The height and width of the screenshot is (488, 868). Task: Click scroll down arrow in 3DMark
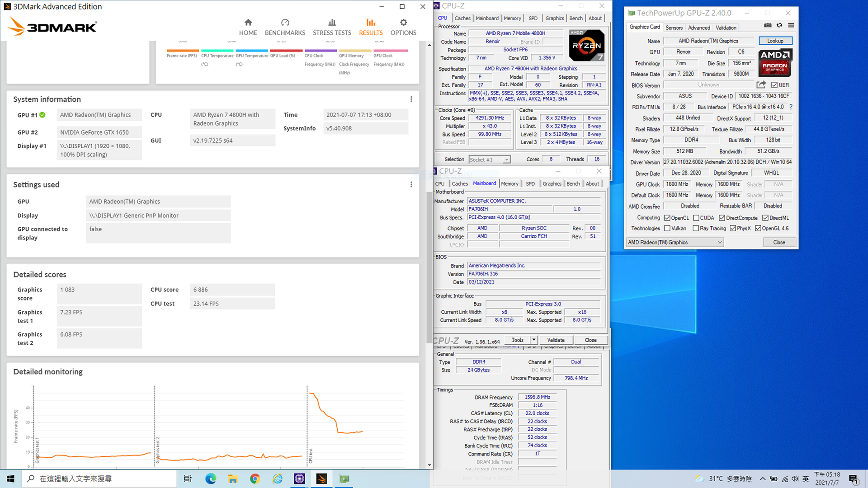pos(429,465)
